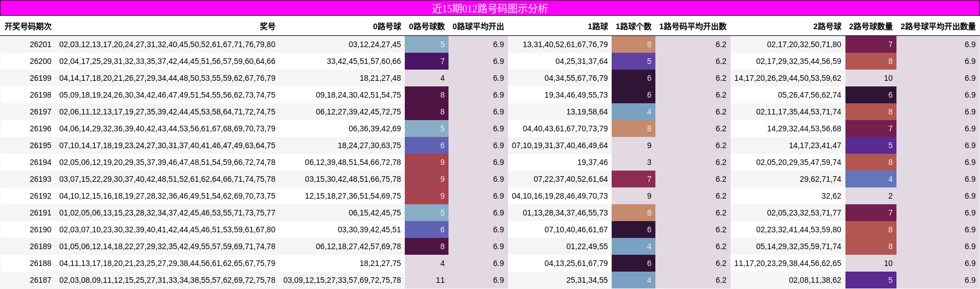Select draw period 26197

40,112
